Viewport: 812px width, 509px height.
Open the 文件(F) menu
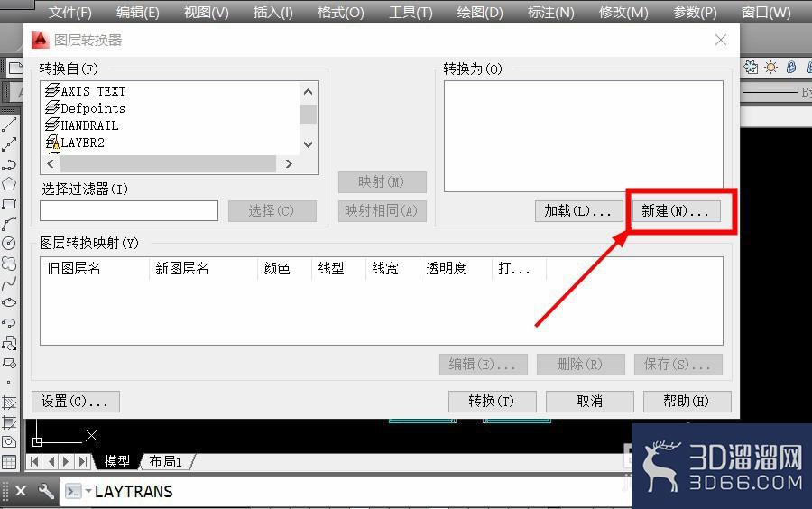coord(69,12)
